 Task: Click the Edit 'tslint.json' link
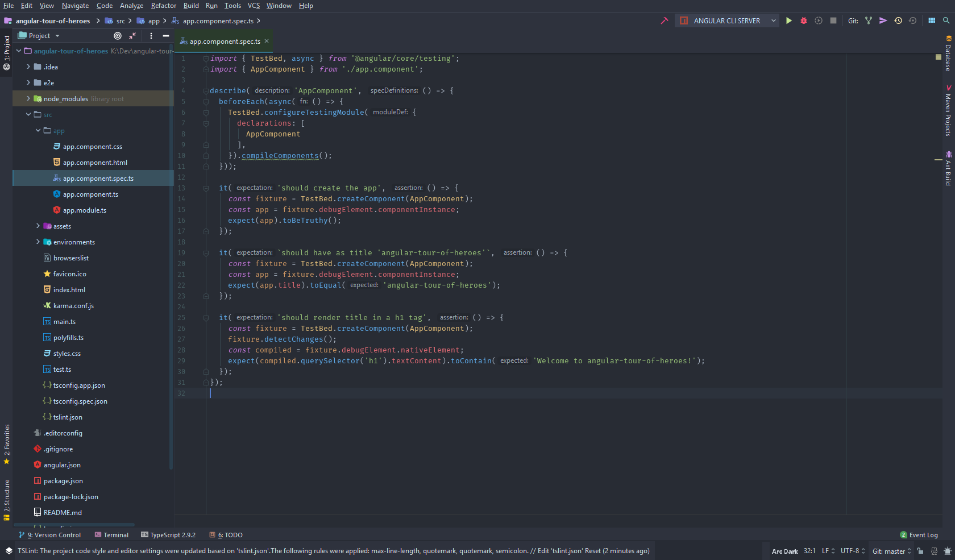[x=560, y=551]
